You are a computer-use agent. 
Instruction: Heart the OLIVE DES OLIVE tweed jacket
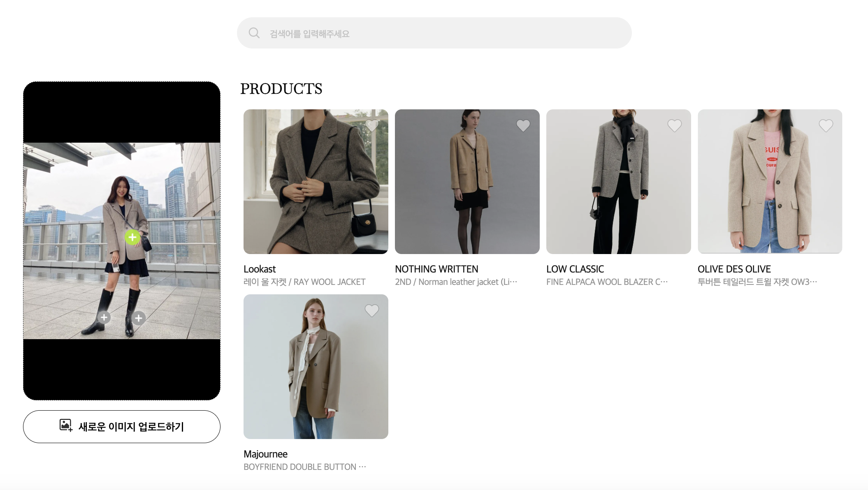(826, 125)
